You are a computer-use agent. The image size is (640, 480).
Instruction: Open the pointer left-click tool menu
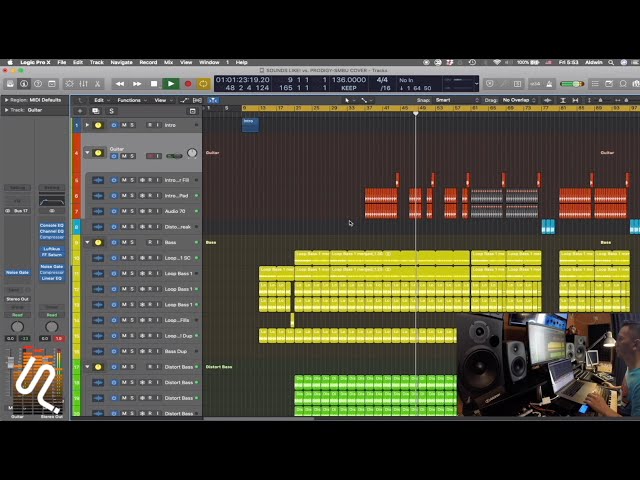coord(349,100)
